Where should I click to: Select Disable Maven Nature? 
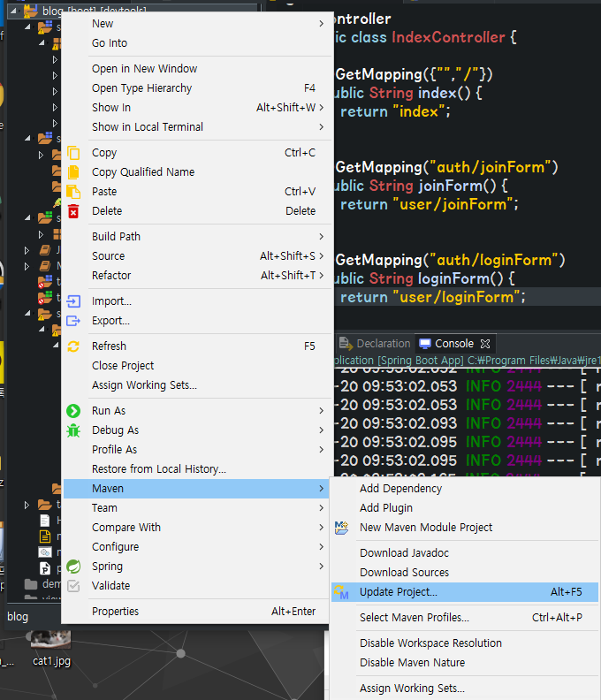pyautogui.click(x=465, y=663)
